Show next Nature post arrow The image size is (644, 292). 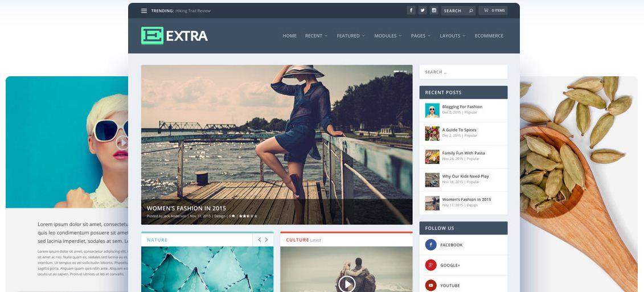point(266,240)
